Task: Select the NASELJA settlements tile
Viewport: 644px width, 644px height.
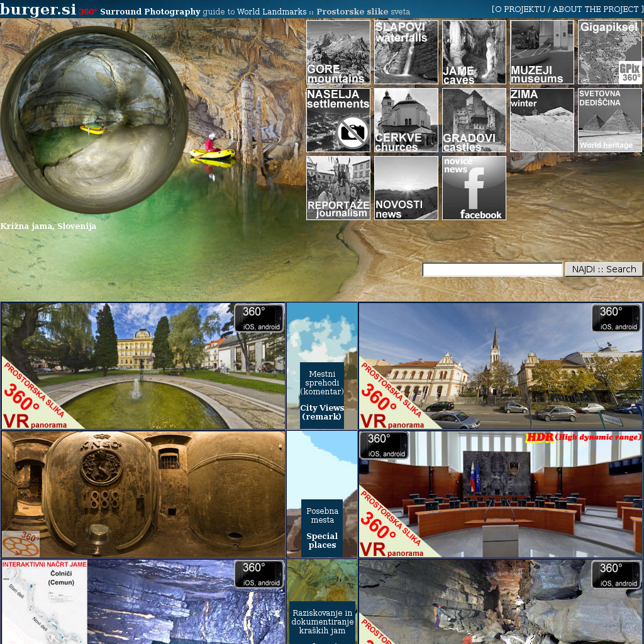Action: (338, 120)
